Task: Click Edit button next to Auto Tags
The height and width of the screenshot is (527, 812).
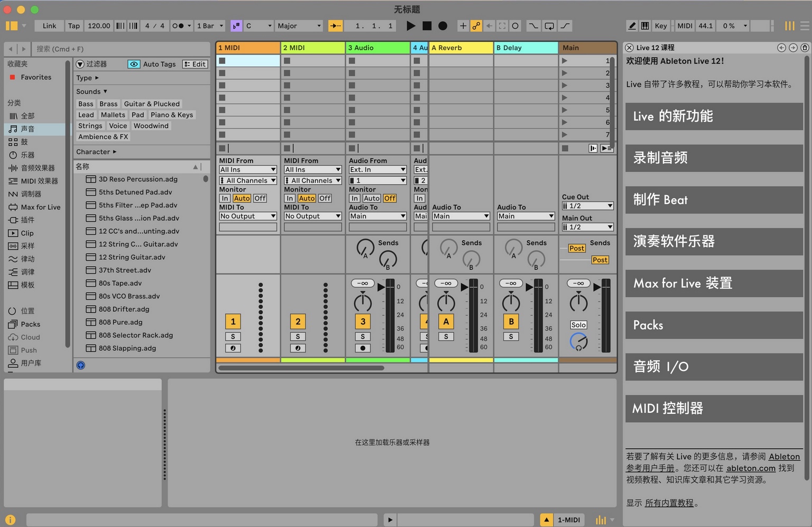Action: 195,64
